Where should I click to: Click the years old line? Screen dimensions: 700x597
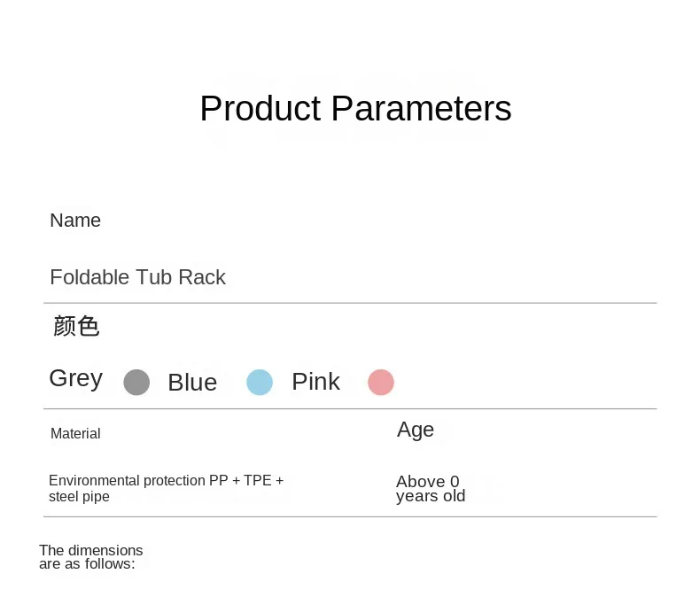(431, 496)
